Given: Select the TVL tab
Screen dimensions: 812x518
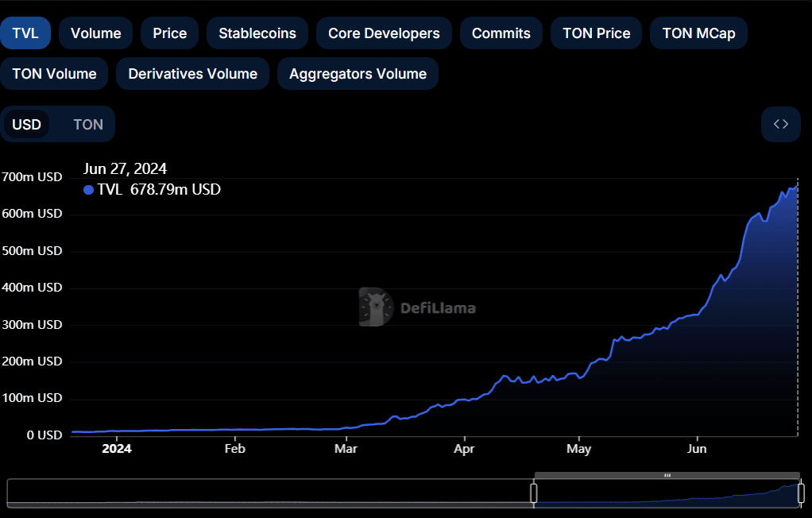Looking at the screenshot, I should pyautogui.click(x=25, y=33).
